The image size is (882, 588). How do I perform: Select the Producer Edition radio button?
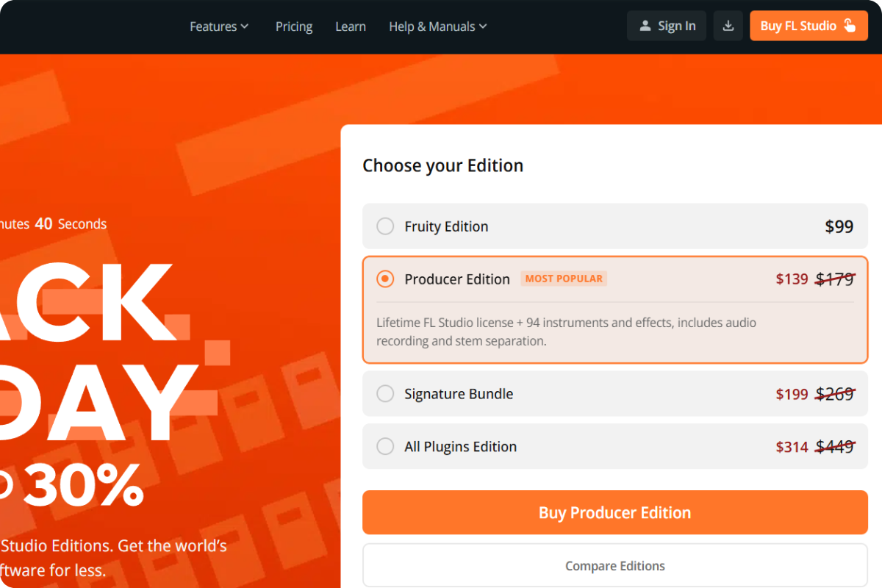385,279
